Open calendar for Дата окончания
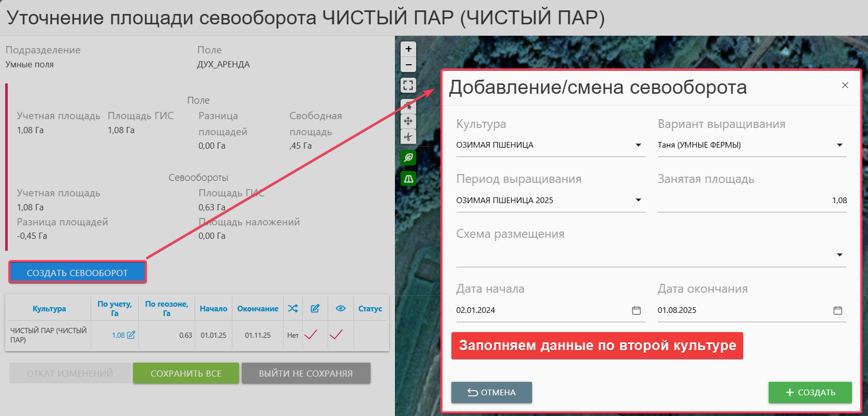This screenshot has width=868, height=416. (837, 310)
